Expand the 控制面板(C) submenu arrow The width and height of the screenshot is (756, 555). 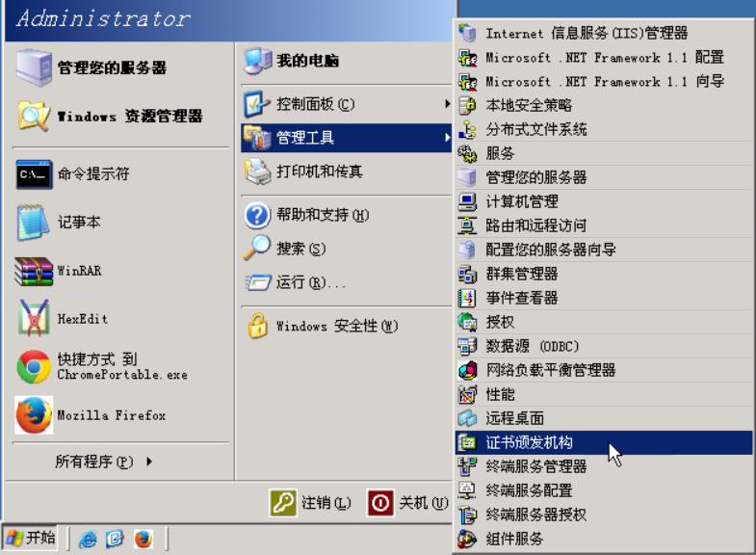(448, 104)
